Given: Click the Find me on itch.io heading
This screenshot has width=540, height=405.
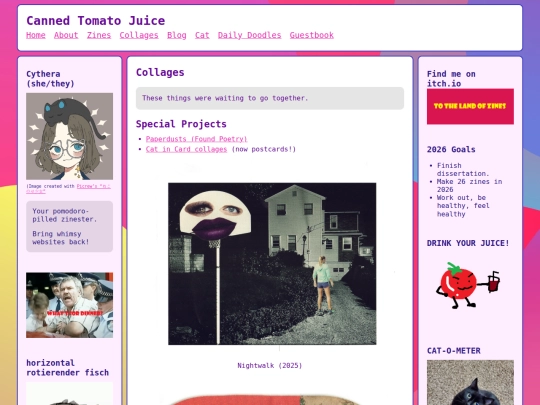Looking at the screenshot, I should click(451, 79).
